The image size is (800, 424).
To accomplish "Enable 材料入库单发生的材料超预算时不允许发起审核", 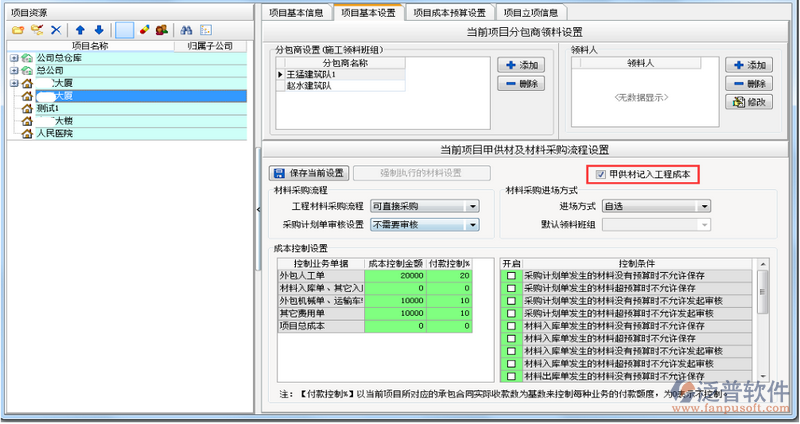I will coord(511,364).
